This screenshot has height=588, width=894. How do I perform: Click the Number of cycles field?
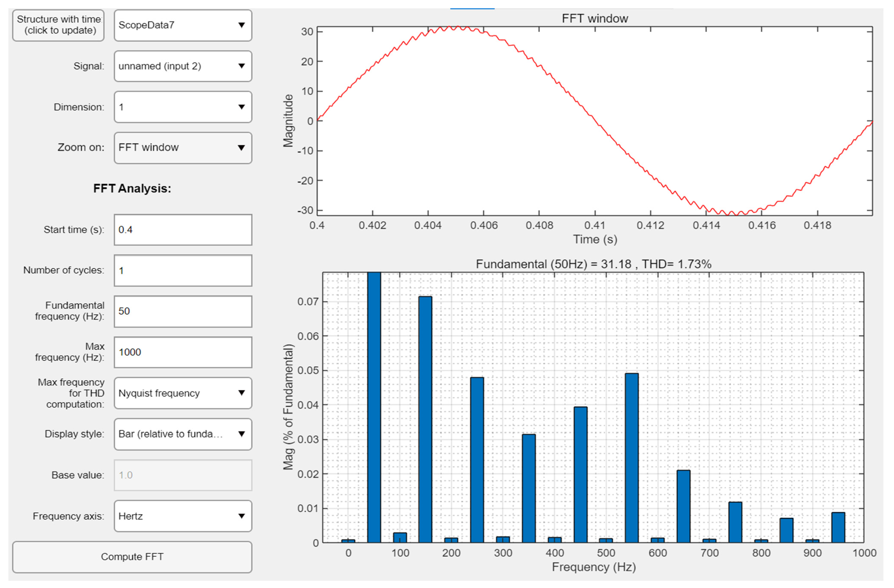pyautogui.click(x=182, y=271)
